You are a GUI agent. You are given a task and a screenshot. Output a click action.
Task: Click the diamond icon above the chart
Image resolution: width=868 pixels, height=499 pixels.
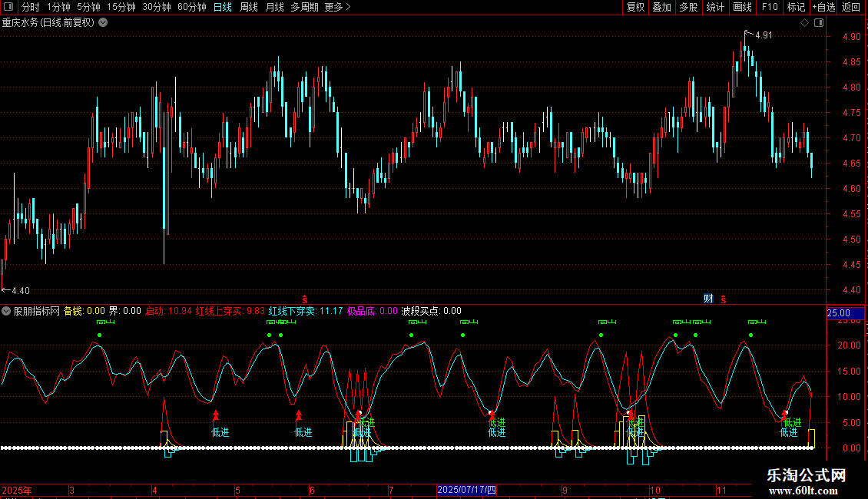tap(804, 23)
